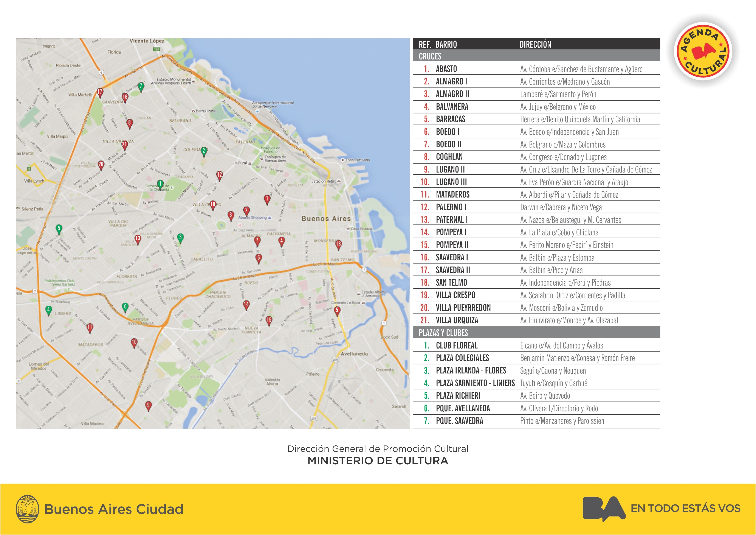Viewport: 756px width, 535px height.
Task: Click green pin 5 near Av. General Paz
Action: tap(59, 229)
